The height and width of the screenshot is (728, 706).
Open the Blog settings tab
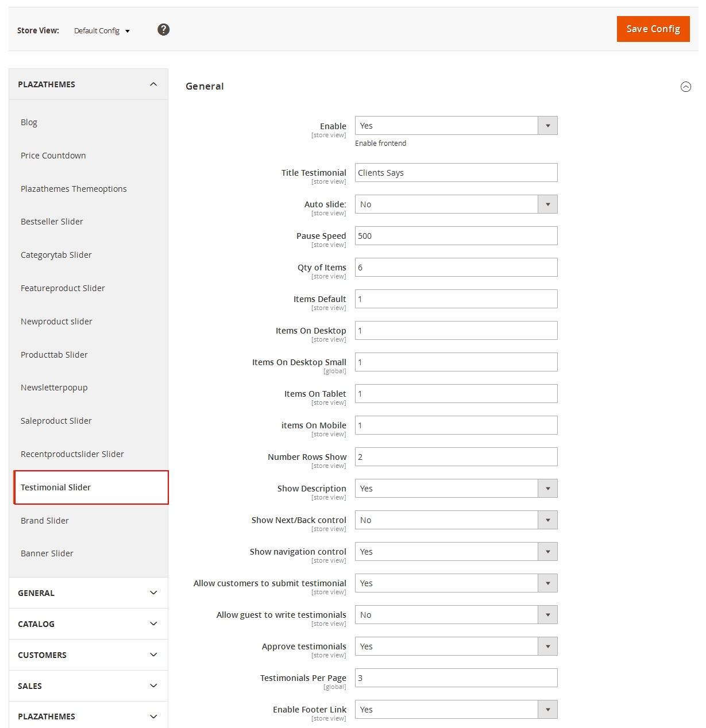click(29, 122)
